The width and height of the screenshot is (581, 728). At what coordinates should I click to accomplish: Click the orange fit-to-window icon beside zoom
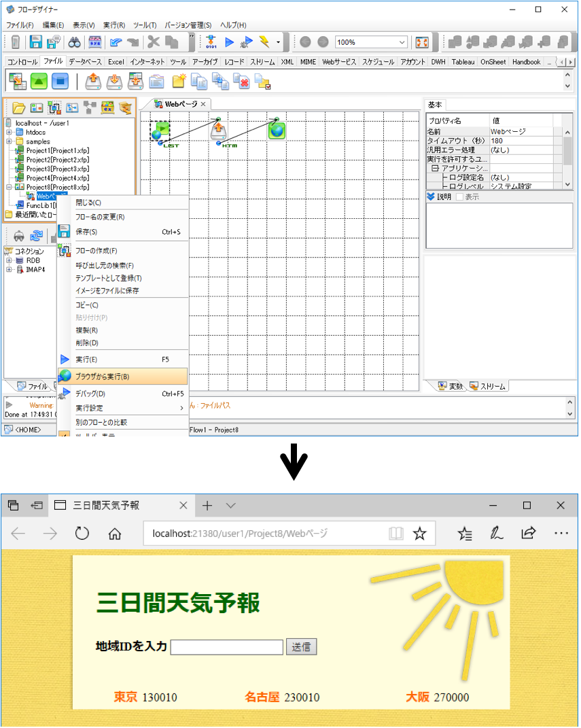(422, 42)
